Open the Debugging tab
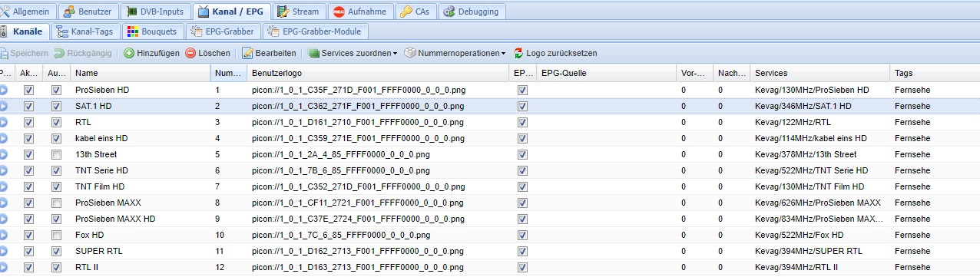980x277 pixels. click(x=472, y=12)
